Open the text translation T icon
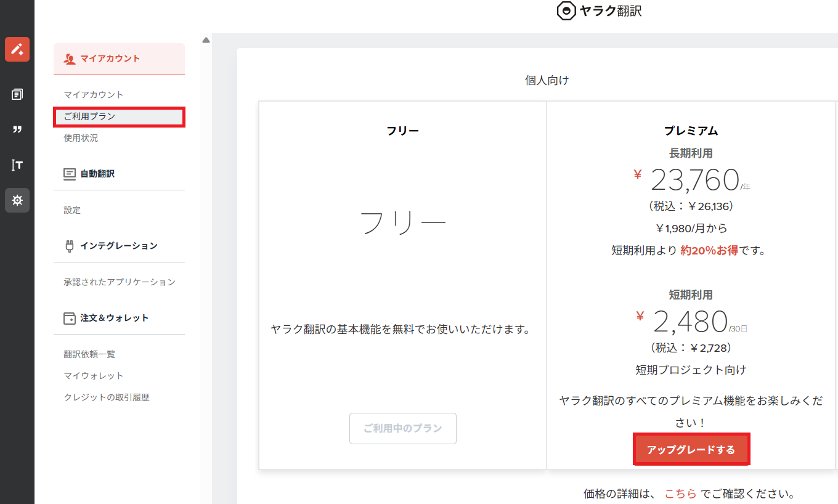 [x=17, y=165]
